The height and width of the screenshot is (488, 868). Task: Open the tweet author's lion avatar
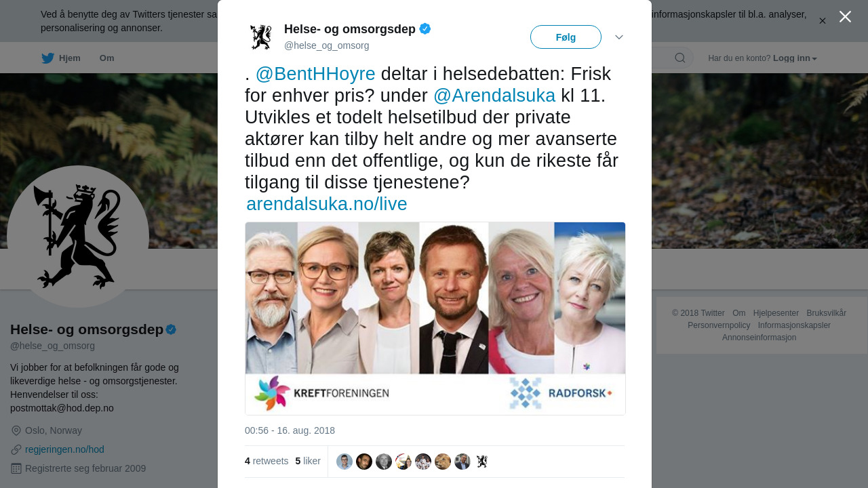[260, 37]
